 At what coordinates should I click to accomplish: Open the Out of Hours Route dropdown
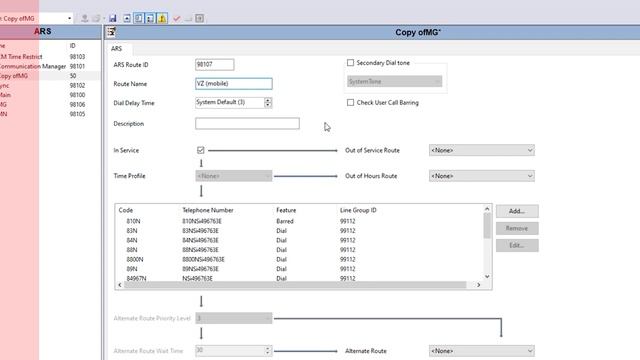(x=482, y=176)
